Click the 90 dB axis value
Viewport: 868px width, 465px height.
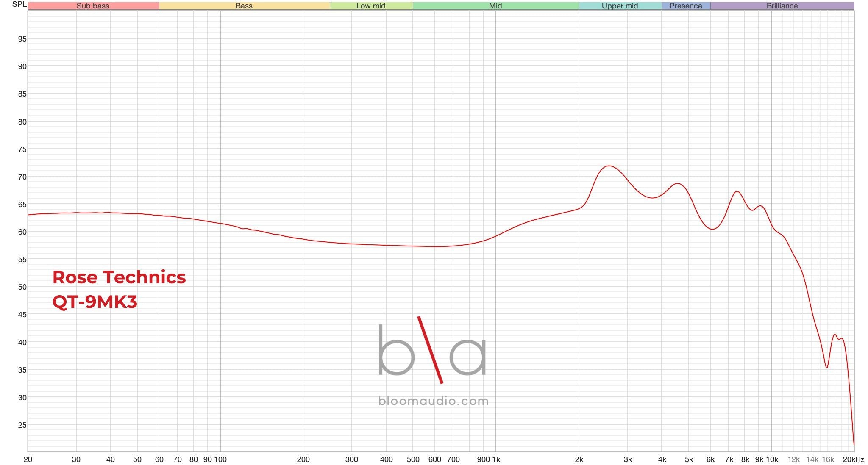click(x=22, y=66)
